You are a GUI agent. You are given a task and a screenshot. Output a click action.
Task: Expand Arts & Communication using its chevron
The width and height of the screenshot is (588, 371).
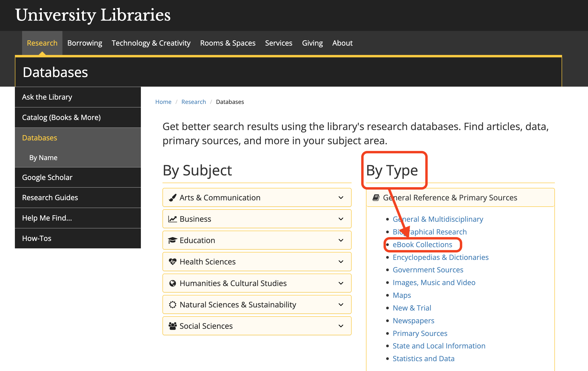pyautogui.click(x=341, y=197)
